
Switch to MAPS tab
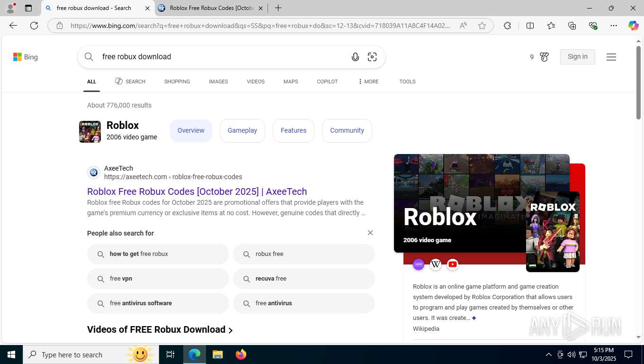[291, 82]
